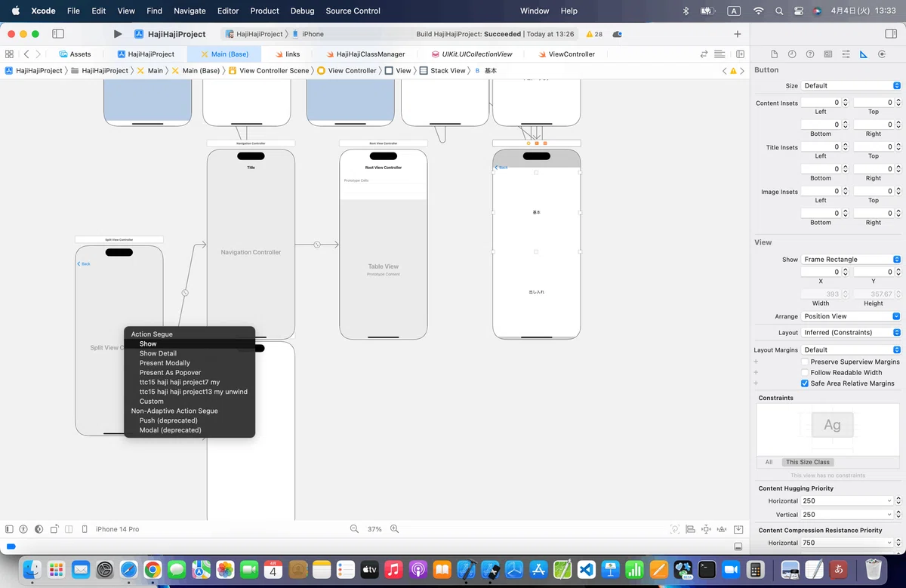Open accessibility adjustments in canvas bar
906x588 pixels.
pyautogui.click(x=23, y=529)
